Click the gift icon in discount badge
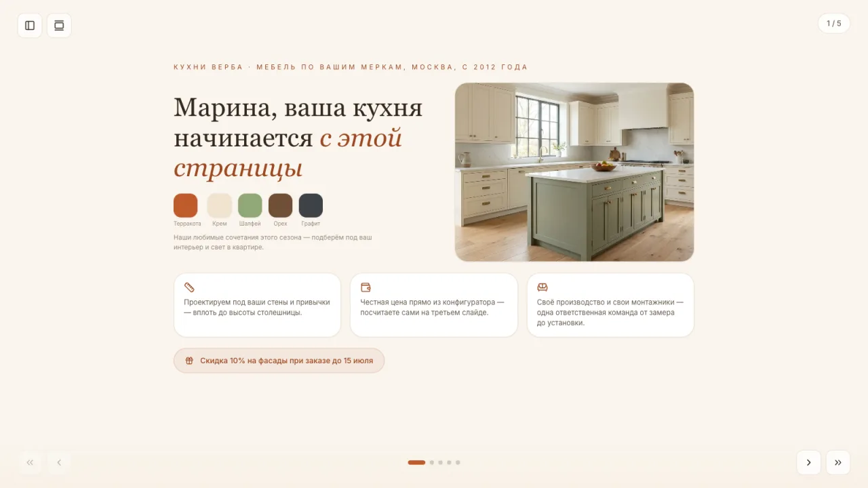The image size is (868, 488). (x=189, y=361)
